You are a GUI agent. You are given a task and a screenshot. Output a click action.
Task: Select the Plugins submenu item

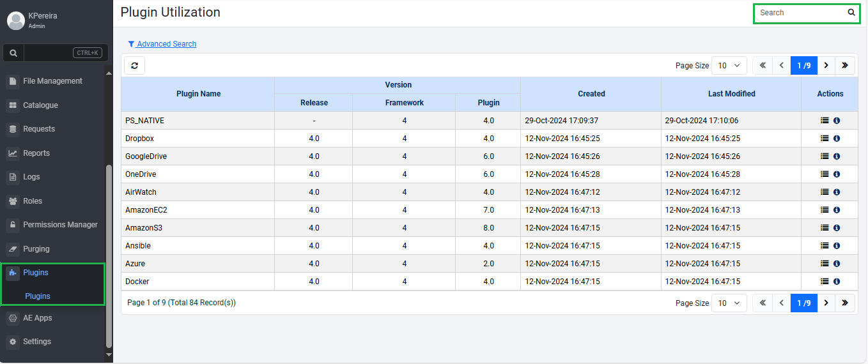[x=38, y=296]
